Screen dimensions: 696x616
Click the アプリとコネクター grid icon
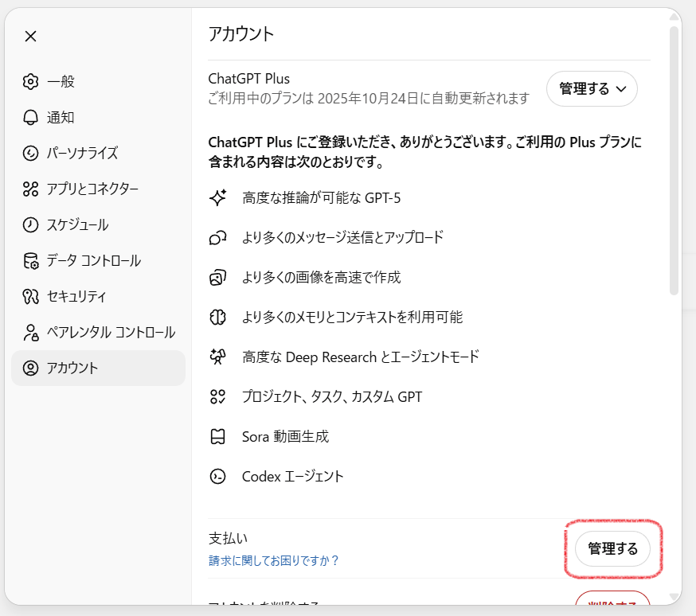30,189
